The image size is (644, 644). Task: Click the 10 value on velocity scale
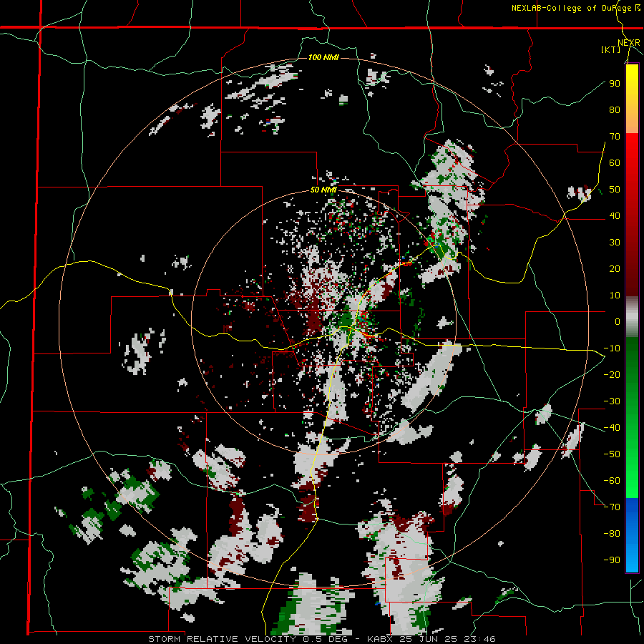(x=615, y=296)
